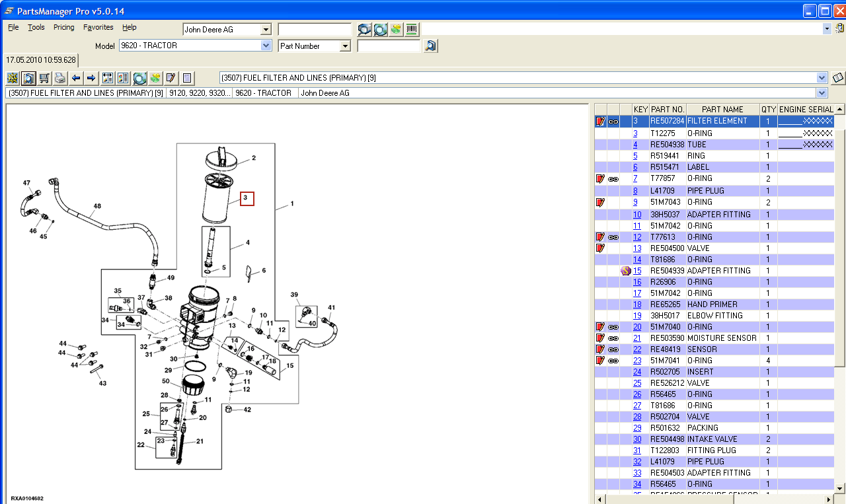Open the note icon on RE507284 FILTER ELEMENT row
Image resolution: width=846 pixels, height=504 pixels.
(x=600, y=122)
